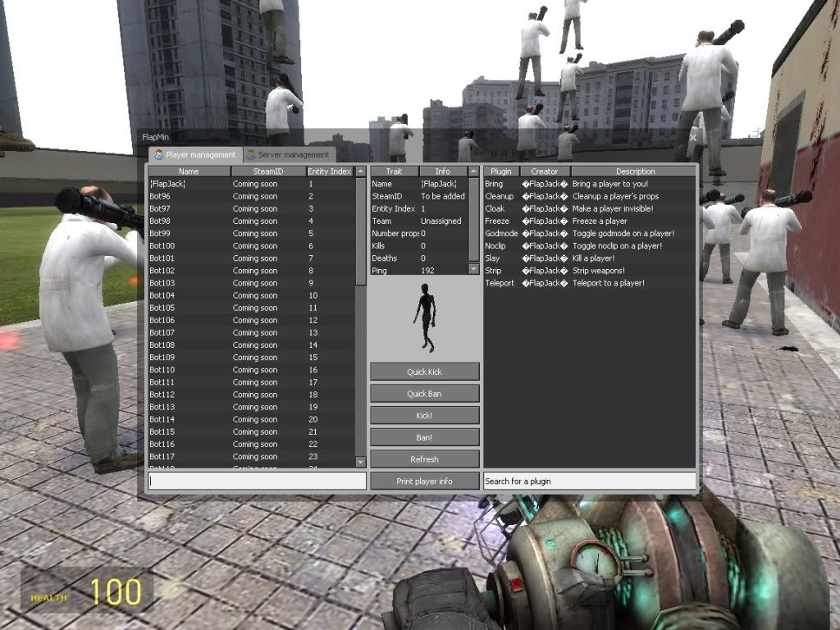This screenshot has width=840, height=630.
Task: Select player Bot109
Action: [251, 358]
